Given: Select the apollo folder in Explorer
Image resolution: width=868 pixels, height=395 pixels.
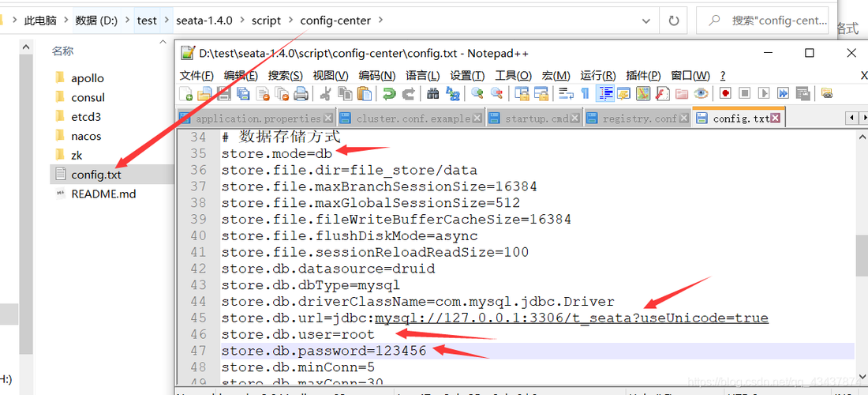Looking at the screenshot, I should [x=88, y=78].
